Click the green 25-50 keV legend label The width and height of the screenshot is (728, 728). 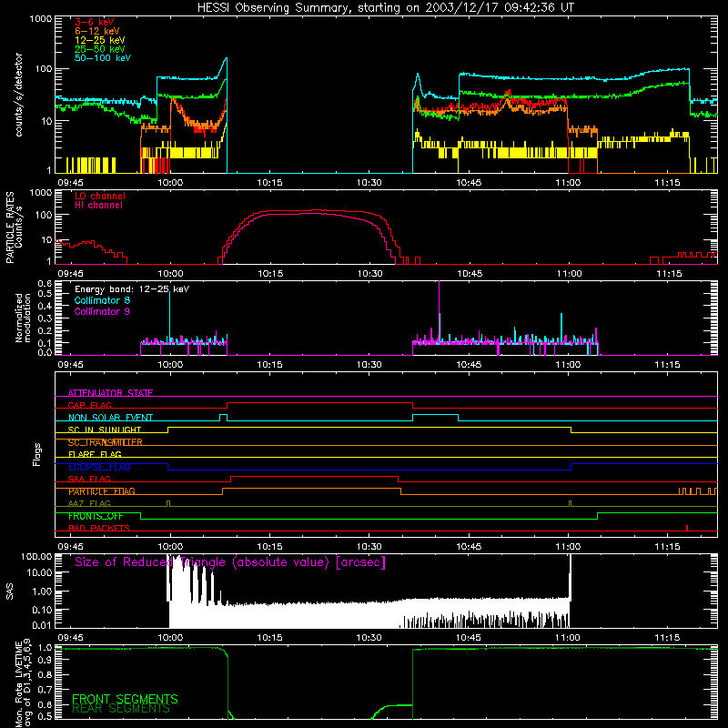(99, 49)
